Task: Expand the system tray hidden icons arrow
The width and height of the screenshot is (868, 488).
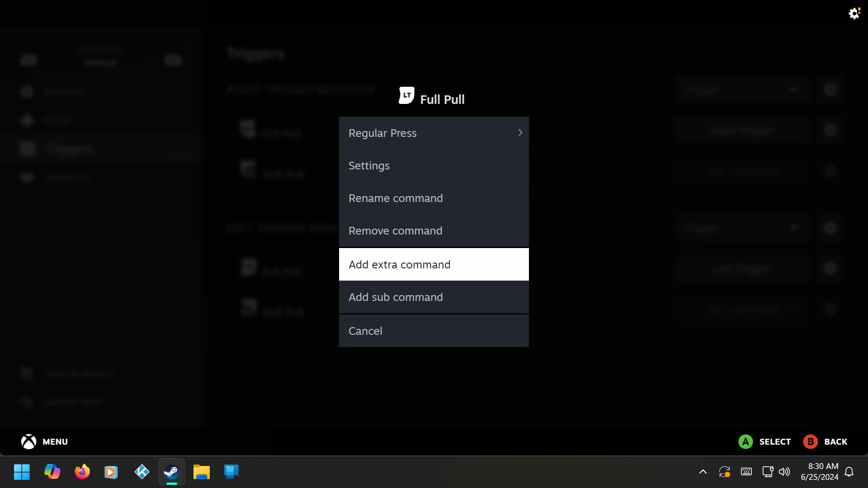Action: pos(703,472)
